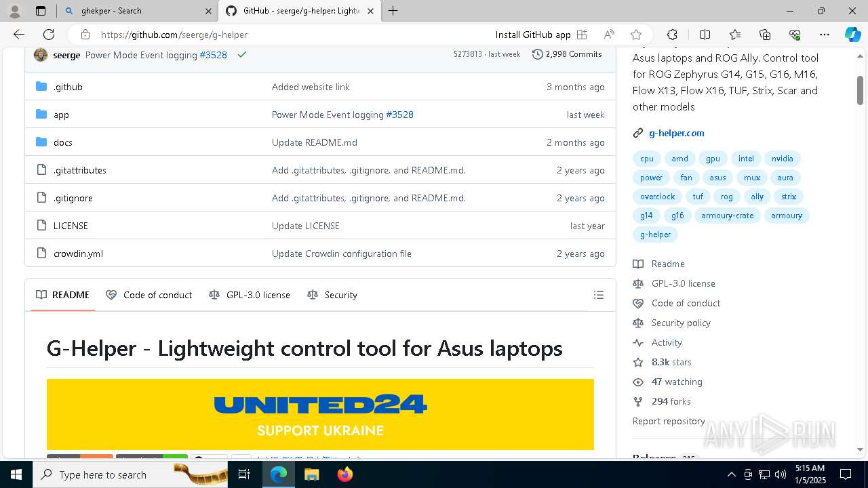Click the address bar URL field
The width and height of the screenshot is (868, 488).
tap(292, 35)
